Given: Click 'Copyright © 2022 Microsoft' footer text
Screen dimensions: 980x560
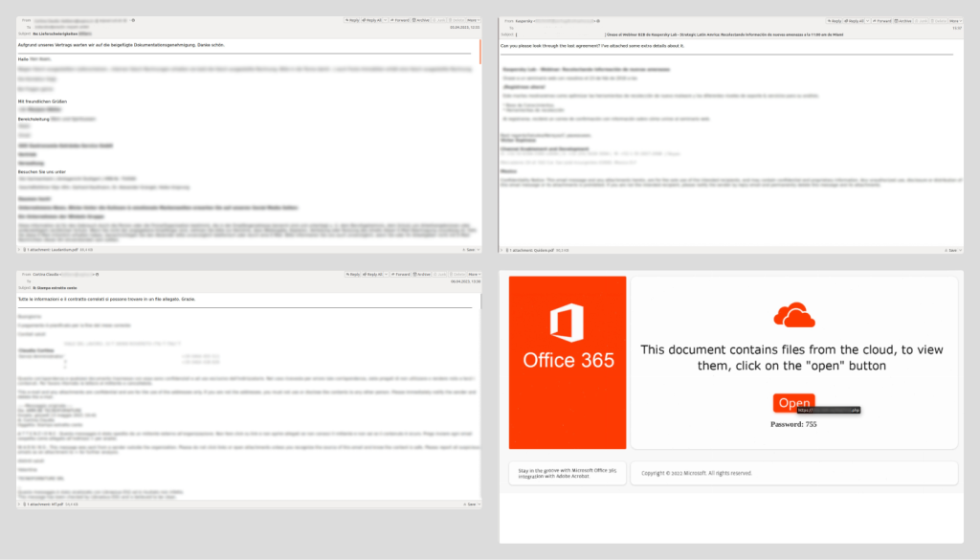Looking at the screenshot, I should 697,473.
